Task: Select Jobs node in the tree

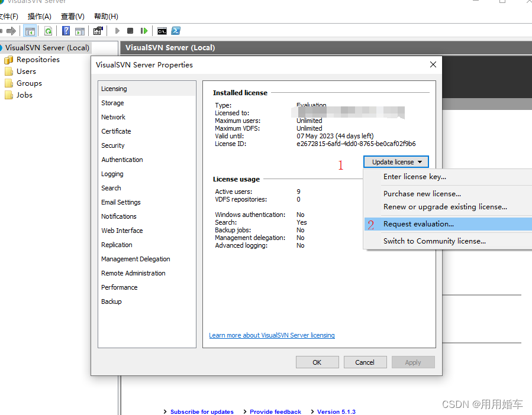Action: point(24,95)
